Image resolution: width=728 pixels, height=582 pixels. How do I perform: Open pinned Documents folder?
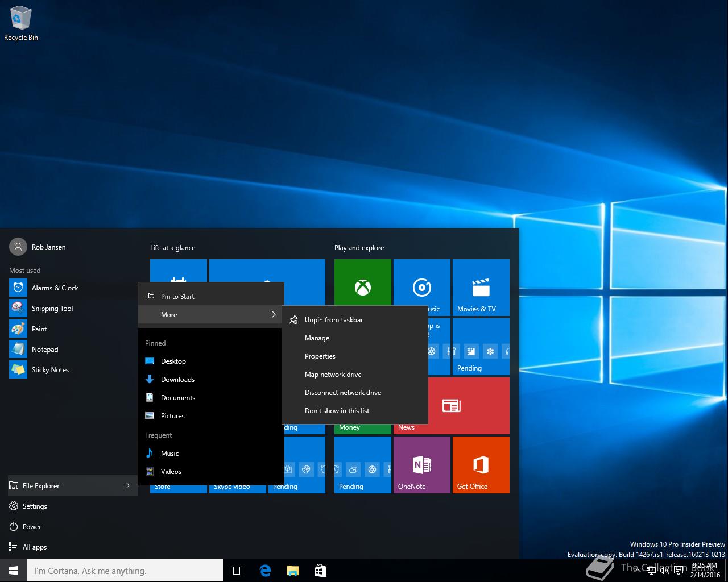point(210,397)
